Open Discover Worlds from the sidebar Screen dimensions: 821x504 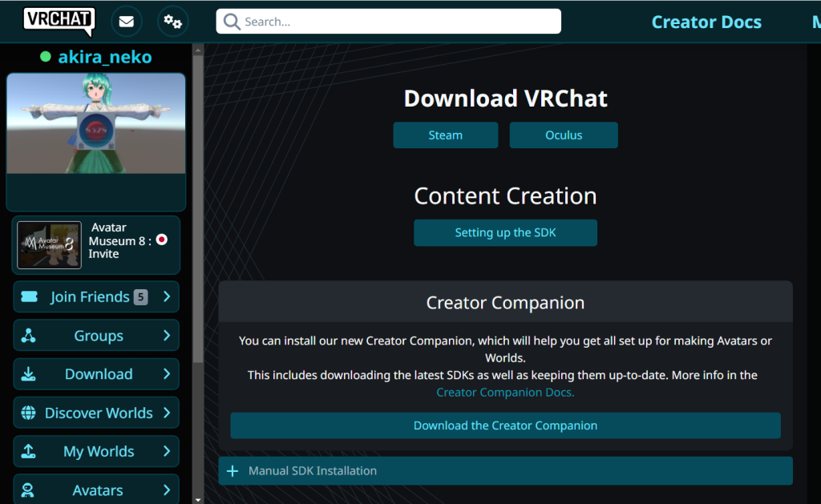click(x=96, y=413)
